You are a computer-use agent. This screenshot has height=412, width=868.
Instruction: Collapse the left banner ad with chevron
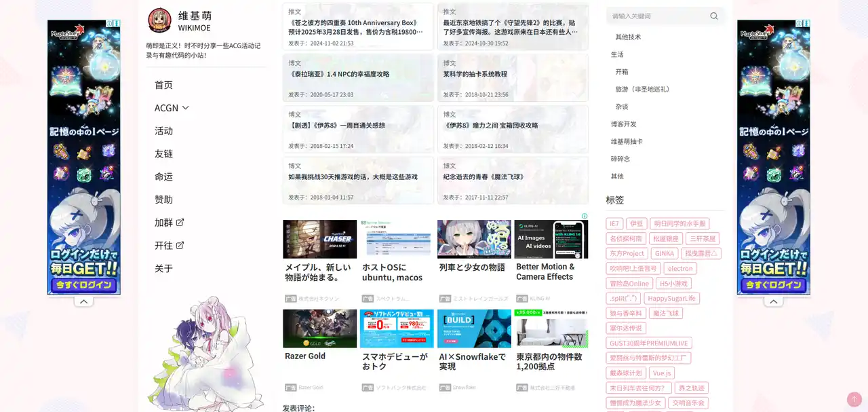(83, 301)
